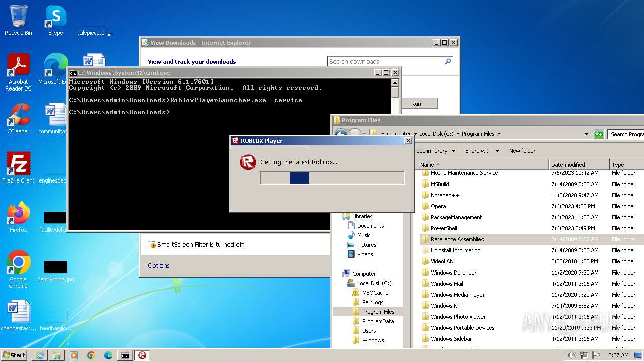Viewport: 644px width, 362px height.
Task: Select Local Disk (C:) in the navigation tree
Action: coord(370,283)
